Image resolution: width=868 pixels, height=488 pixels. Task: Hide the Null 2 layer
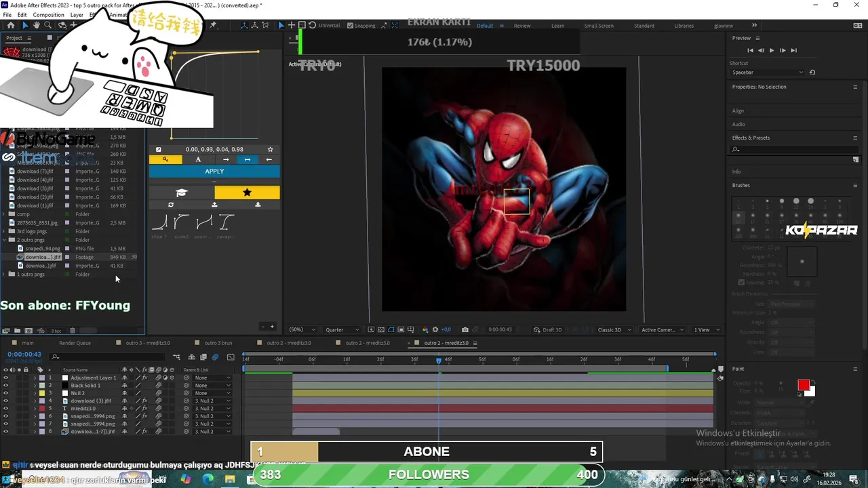[5, 393]
